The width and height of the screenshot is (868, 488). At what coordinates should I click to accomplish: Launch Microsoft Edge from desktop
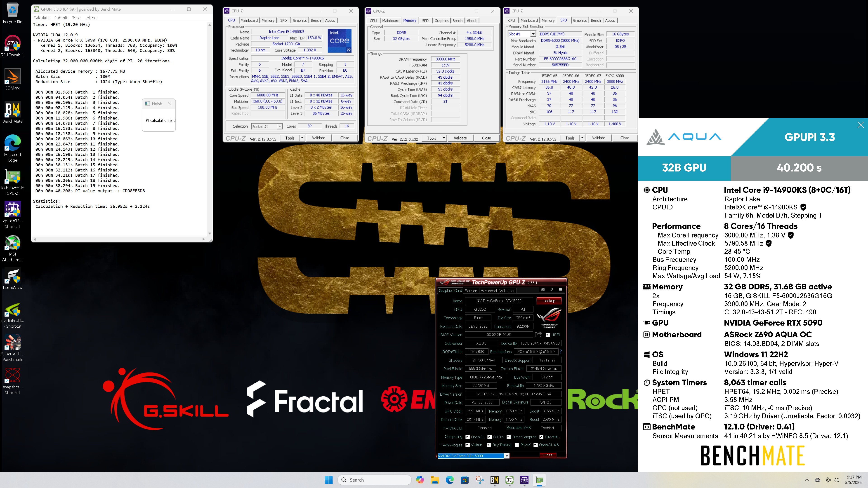(x=12, y=148)
